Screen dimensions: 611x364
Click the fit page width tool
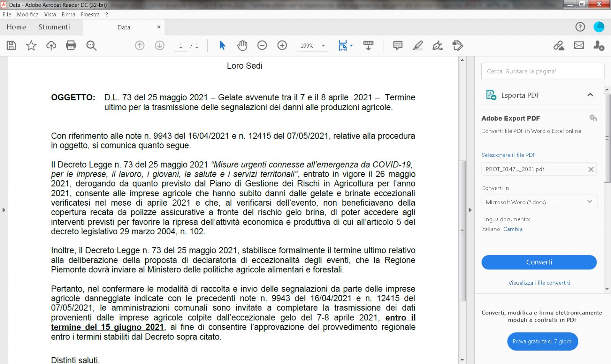coord(343,45)
